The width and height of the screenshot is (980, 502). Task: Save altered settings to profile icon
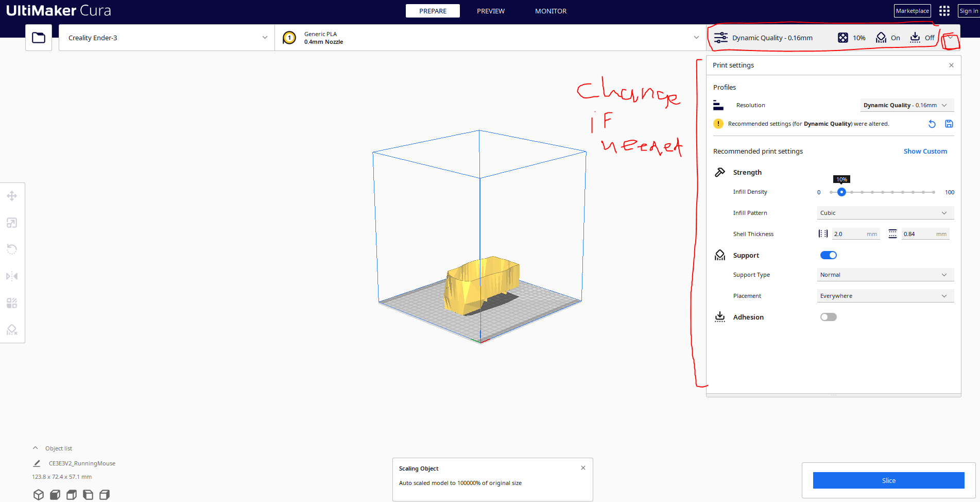point(949,124)
